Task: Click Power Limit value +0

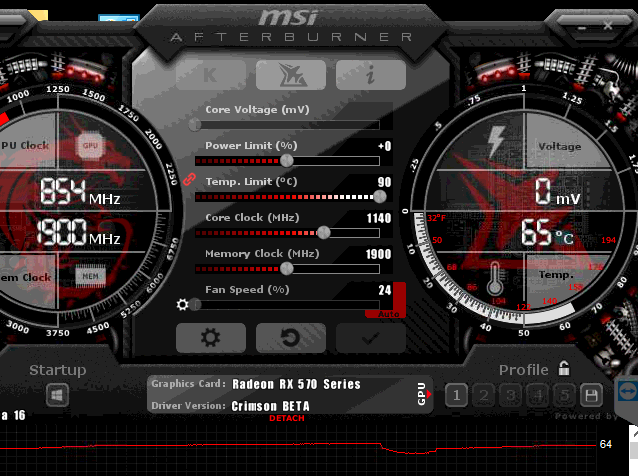Action: tap(385, 146)
